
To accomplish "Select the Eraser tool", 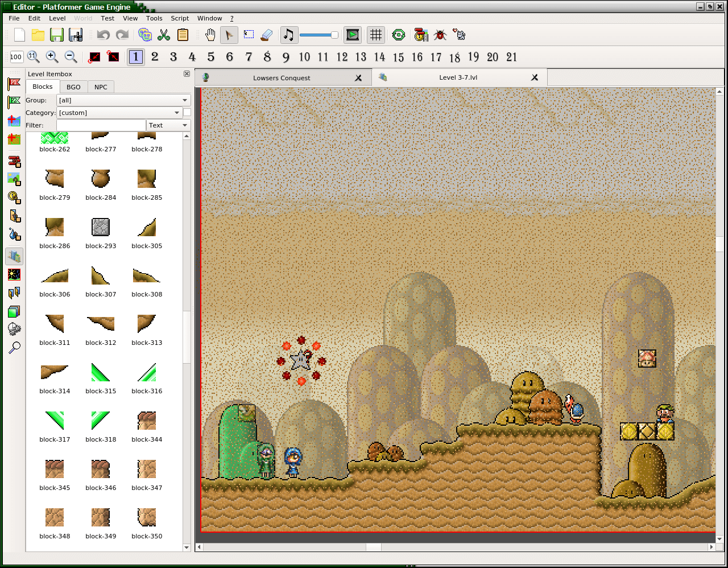I will 267,35.
